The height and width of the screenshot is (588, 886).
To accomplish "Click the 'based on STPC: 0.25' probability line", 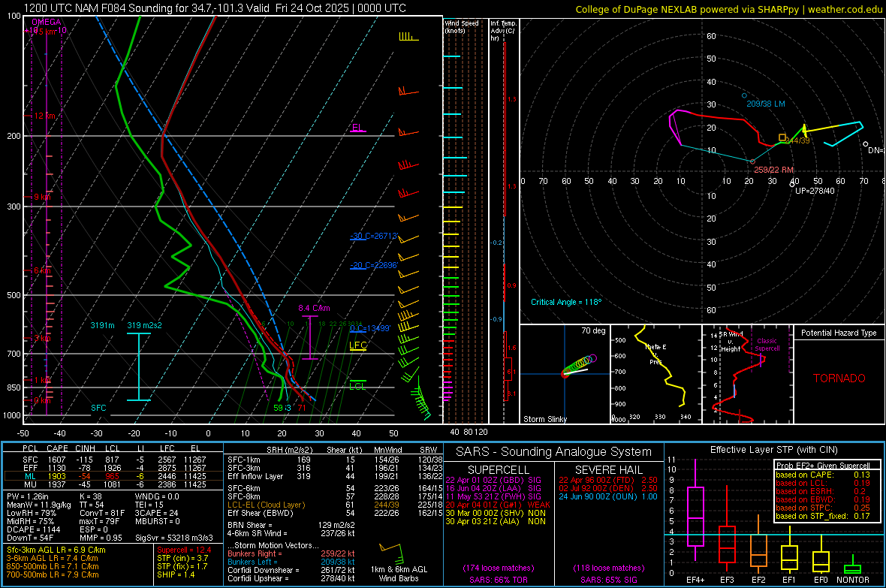I will coord(823,508).
